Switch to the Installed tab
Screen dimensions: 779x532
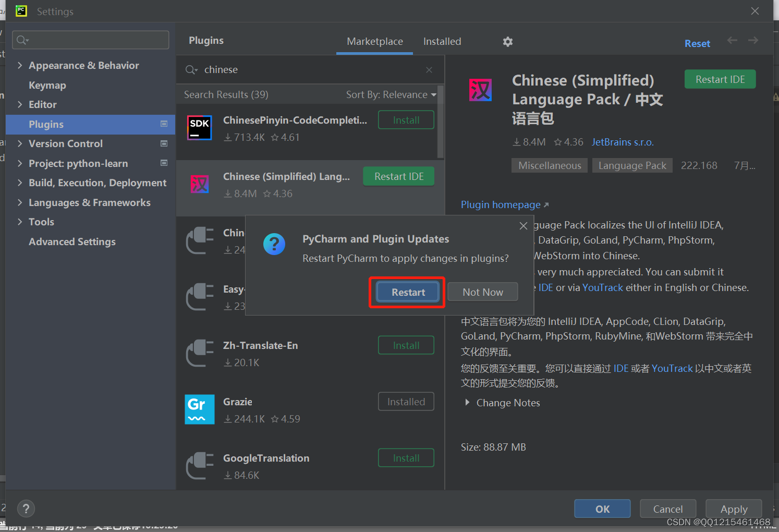(442, 41)
